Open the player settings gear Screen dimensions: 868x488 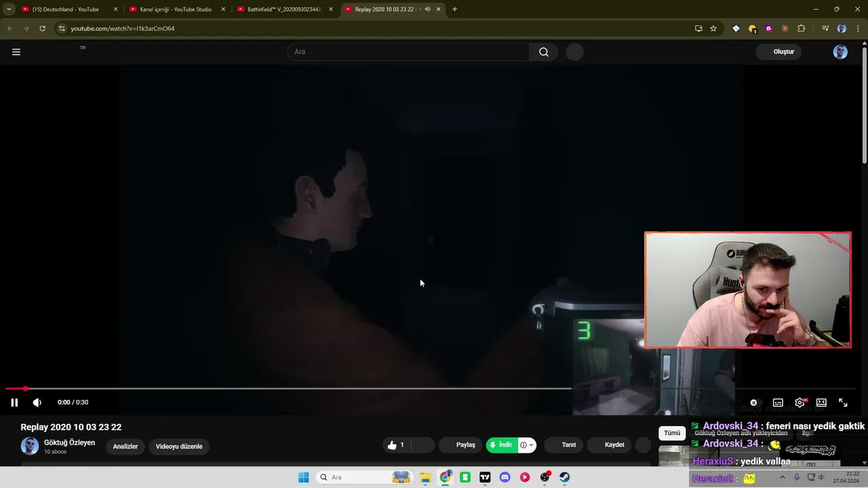[x=800, y=403]
